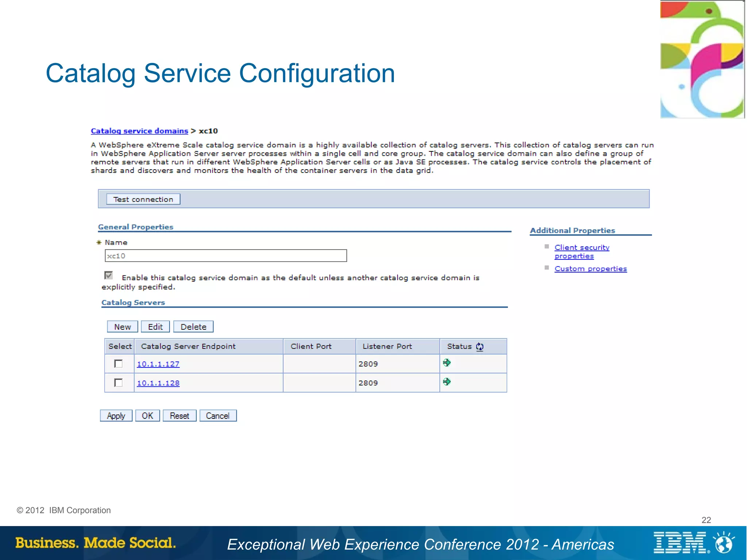This screenshot has width=747, height=560.
Task: Click the General Properties heading
Action: pyautogui.click(x=136, y=227)
